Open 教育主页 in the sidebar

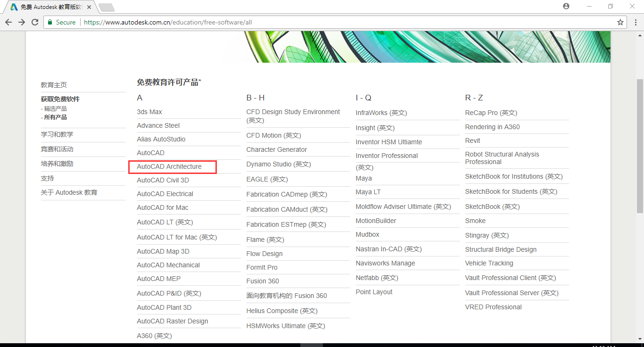coord(54,85)
